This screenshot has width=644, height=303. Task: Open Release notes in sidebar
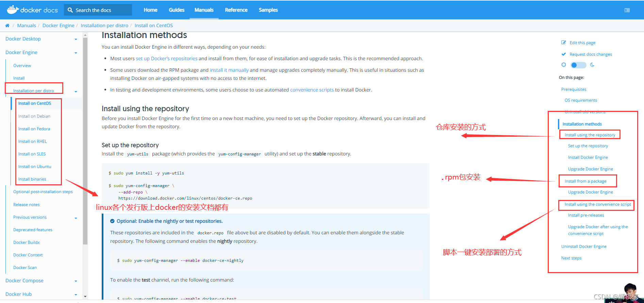[x=27, y=205]
